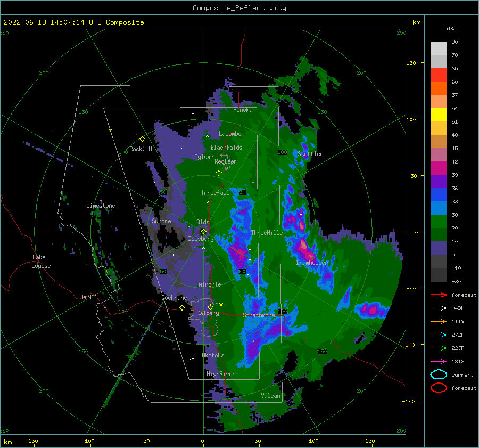Viewport: 479px width, 448px height.
Task: Click the yellow marker above Calgary label
Action: pyautogui.click(x=210, y=307)
